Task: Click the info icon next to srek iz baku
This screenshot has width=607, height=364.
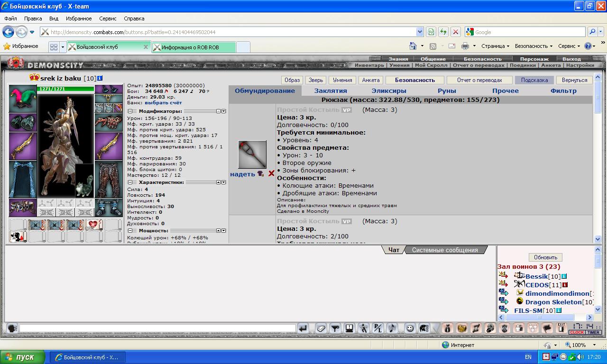Action: tap(100, 78)
